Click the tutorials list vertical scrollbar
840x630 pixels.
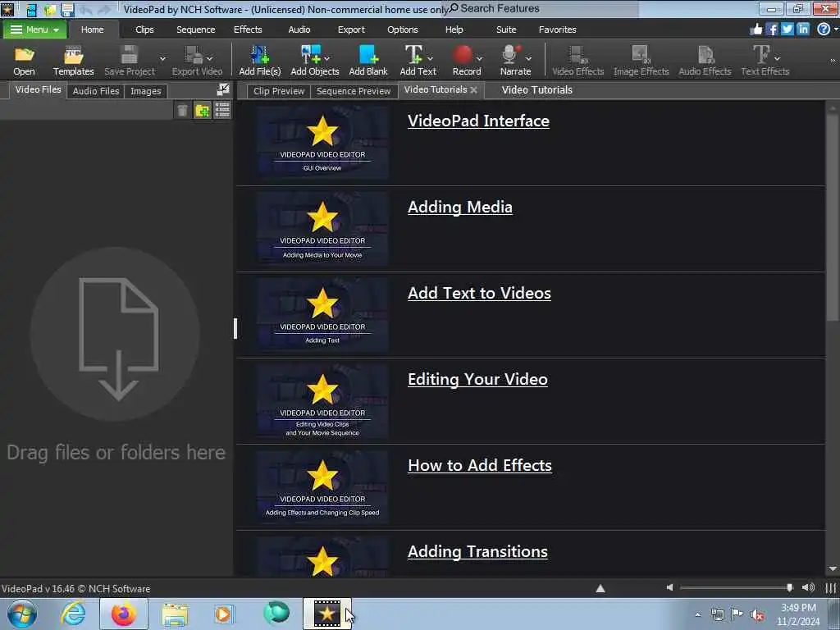[x=833, y=217]
